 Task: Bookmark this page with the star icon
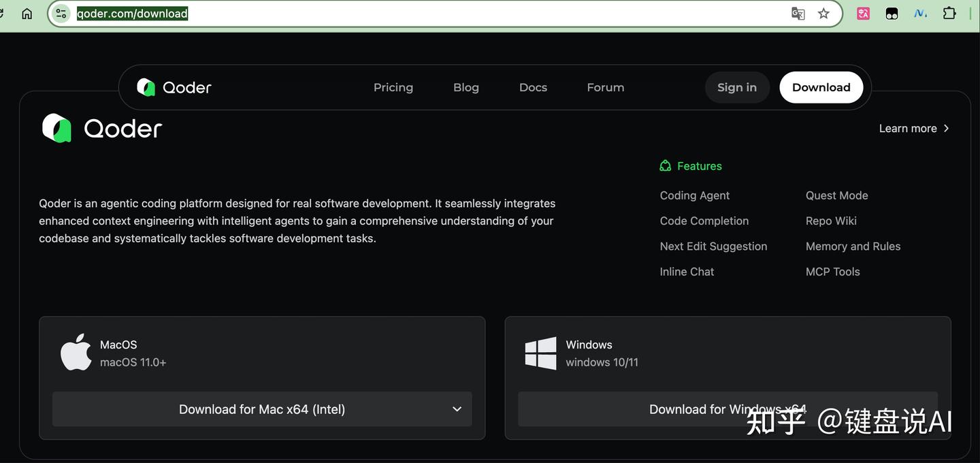[x=823, y=14]
